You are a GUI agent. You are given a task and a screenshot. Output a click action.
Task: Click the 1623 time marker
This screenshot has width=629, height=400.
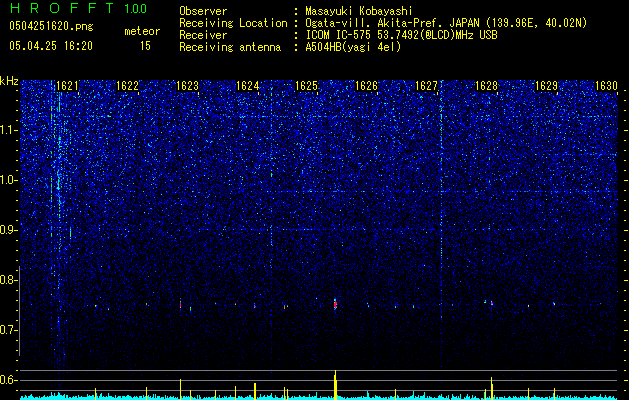click(187, 86)
